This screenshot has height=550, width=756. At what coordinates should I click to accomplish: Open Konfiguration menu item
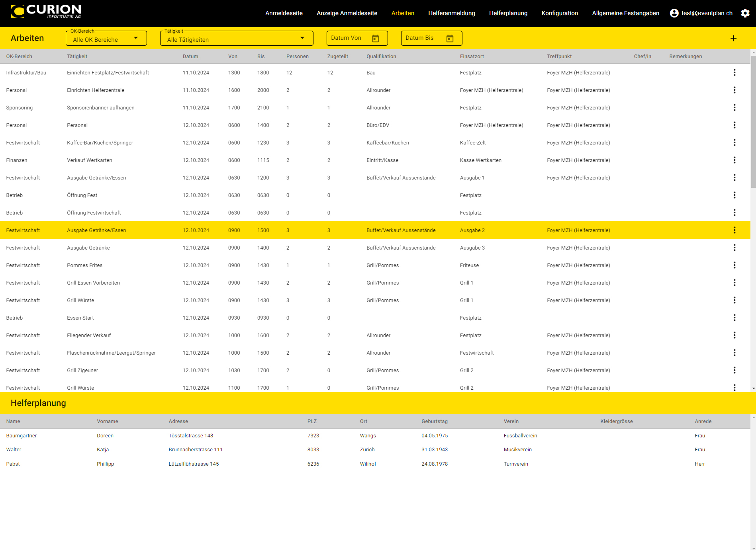tap(560, 13)
